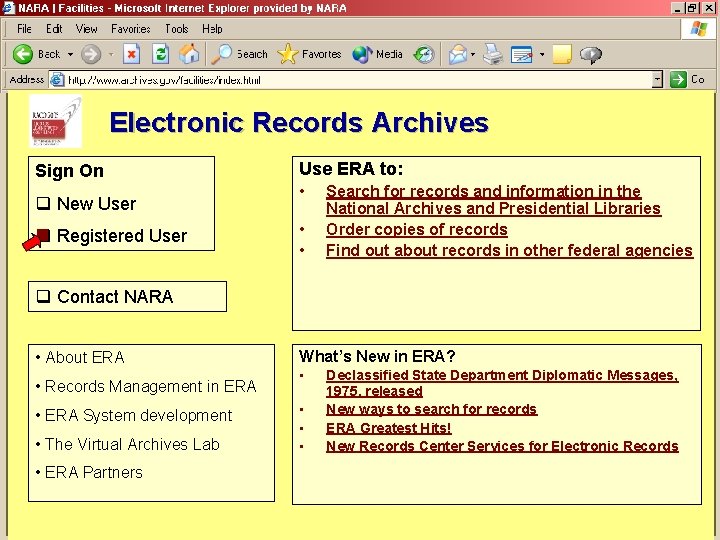This screenshot has width=720, height=540.
Task: Click the Edit page toolbar icon
Action: click(x=522, y=55)
